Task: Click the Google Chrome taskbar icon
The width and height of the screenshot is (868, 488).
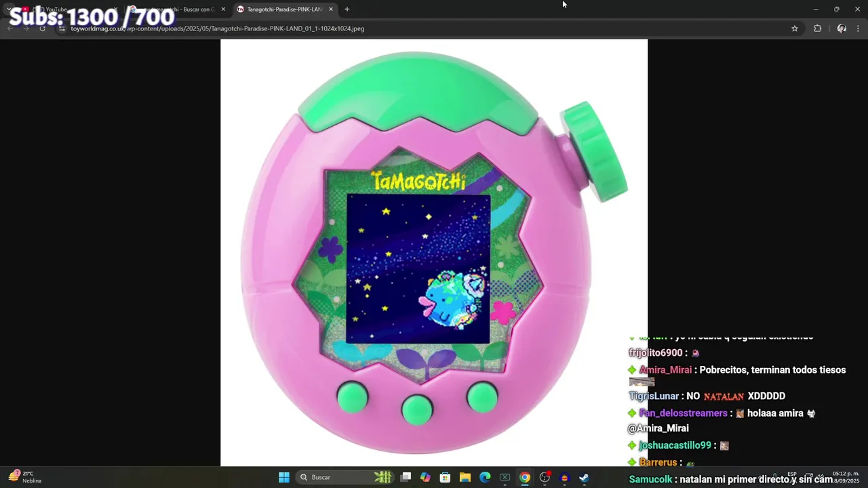Action: click(x=525, y=477)
